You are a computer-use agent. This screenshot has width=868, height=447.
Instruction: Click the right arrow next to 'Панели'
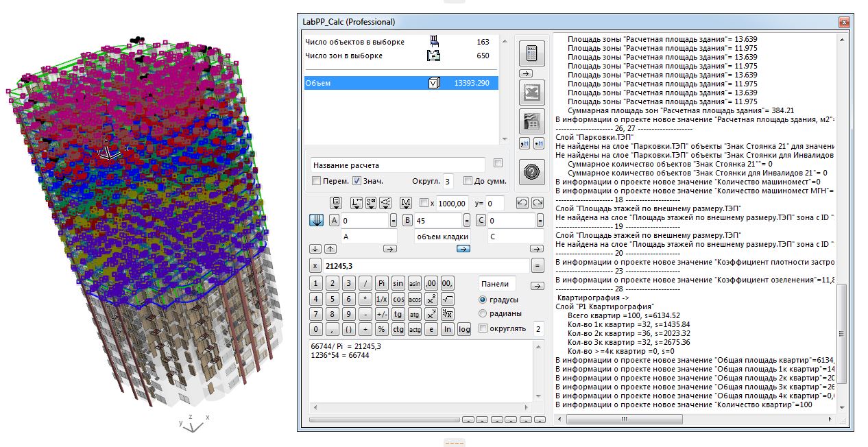click(538, 285)
